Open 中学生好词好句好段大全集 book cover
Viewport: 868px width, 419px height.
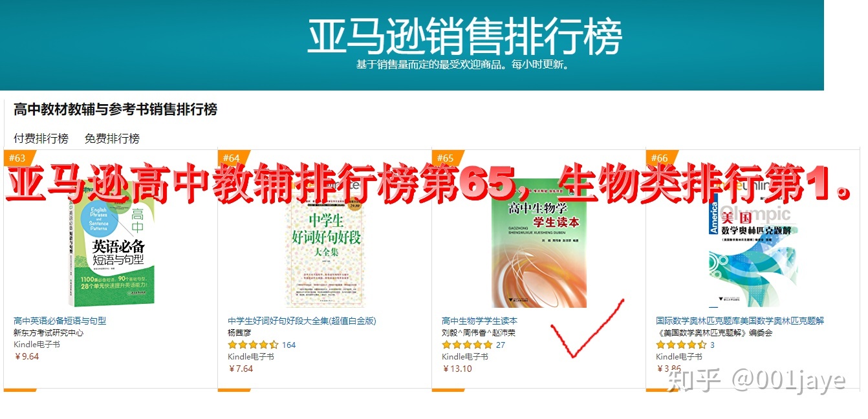point(325,242)
